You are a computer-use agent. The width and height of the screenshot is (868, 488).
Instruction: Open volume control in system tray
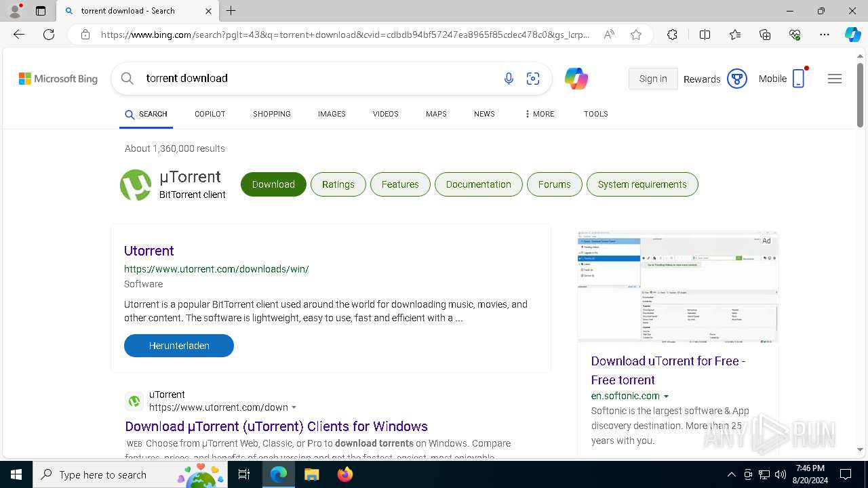[781, 474]
